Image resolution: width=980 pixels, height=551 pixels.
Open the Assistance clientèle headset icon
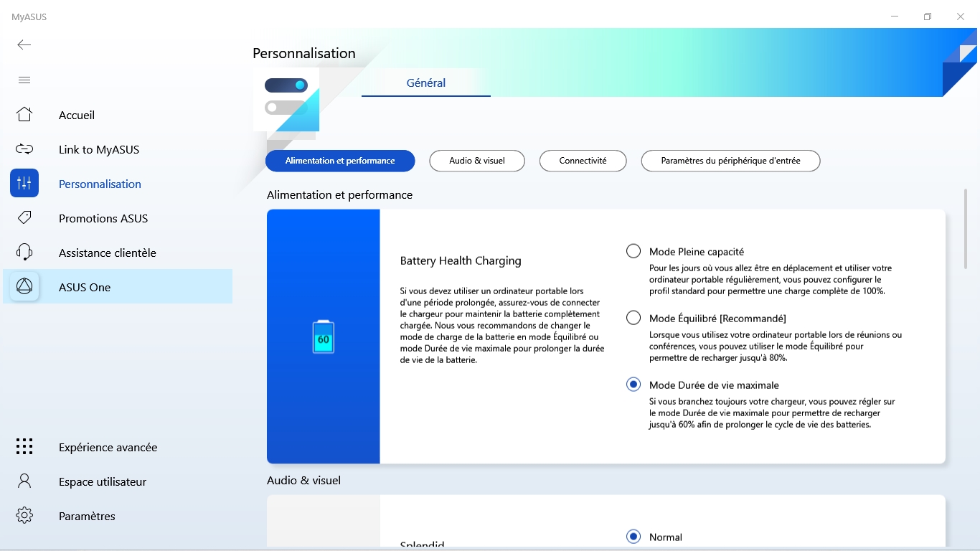coord(24,253)
